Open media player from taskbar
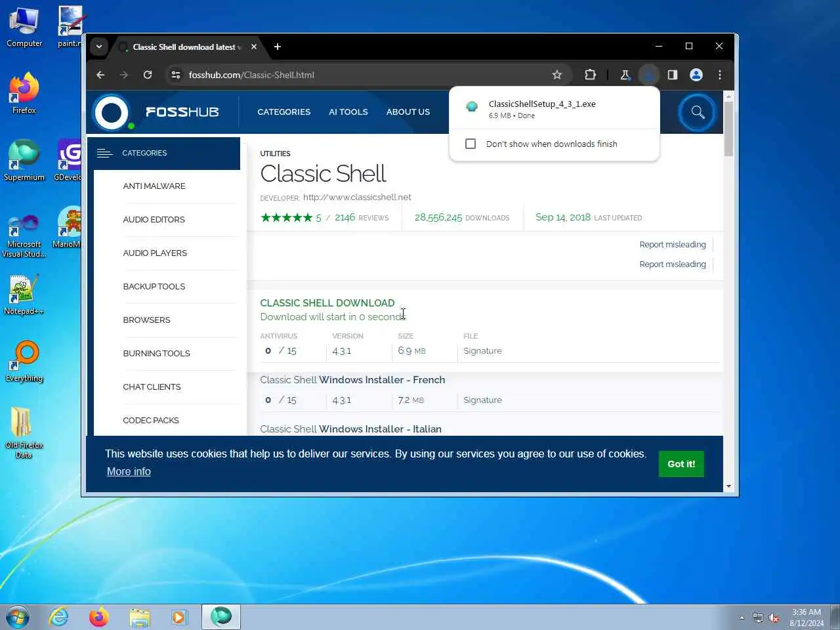The height and width of the screenshot is (630, 840). point(178,617)
